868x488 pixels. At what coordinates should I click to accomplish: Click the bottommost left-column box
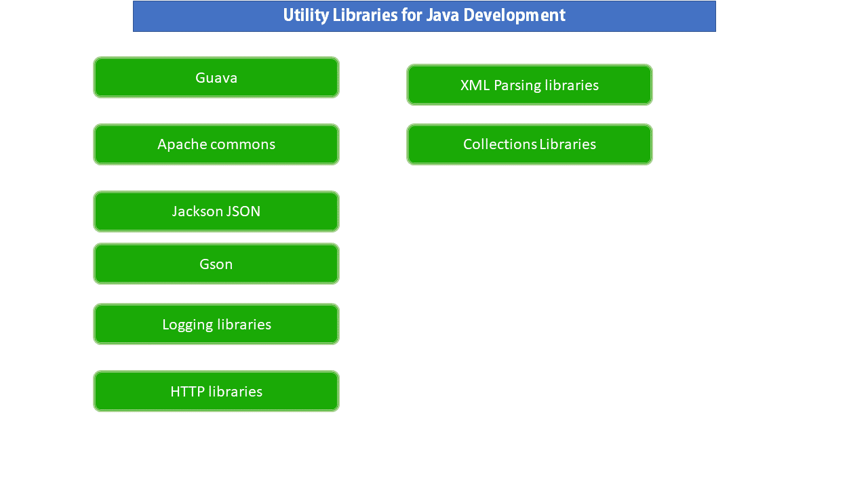pos(216,391)
